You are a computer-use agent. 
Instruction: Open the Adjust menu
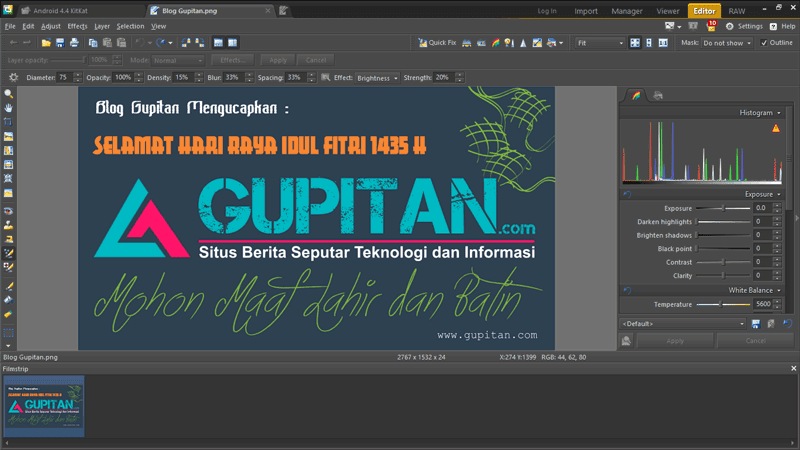51,26
